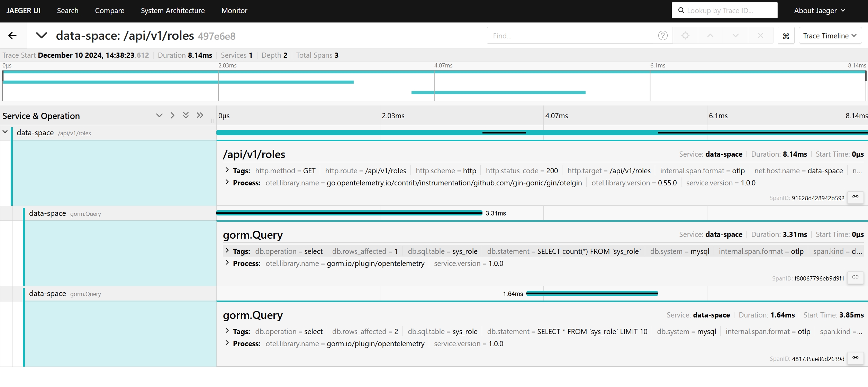Open the Trace Timeline view dropdown

coord(830,36)
